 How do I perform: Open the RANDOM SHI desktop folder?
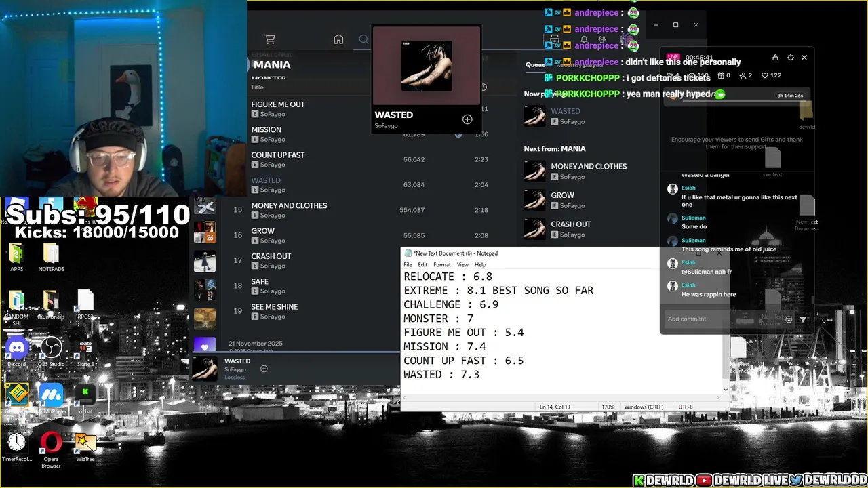(17, 308)
